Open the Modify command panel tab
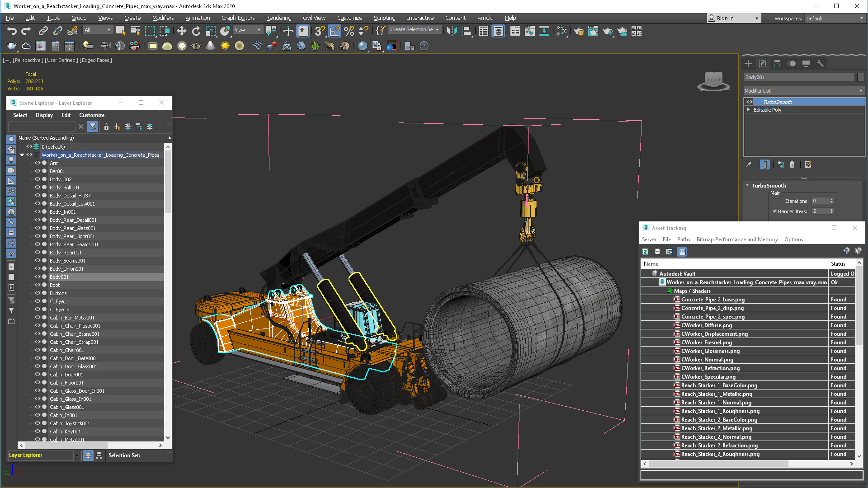 (x=763, y=64)
